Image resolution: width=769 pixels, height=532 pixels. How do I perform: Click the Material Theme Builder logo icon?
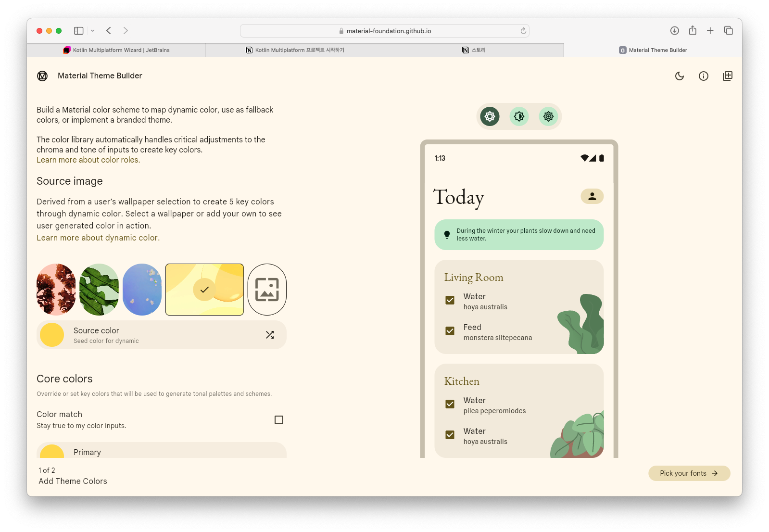pyautogui.click(x=42, y=76)
